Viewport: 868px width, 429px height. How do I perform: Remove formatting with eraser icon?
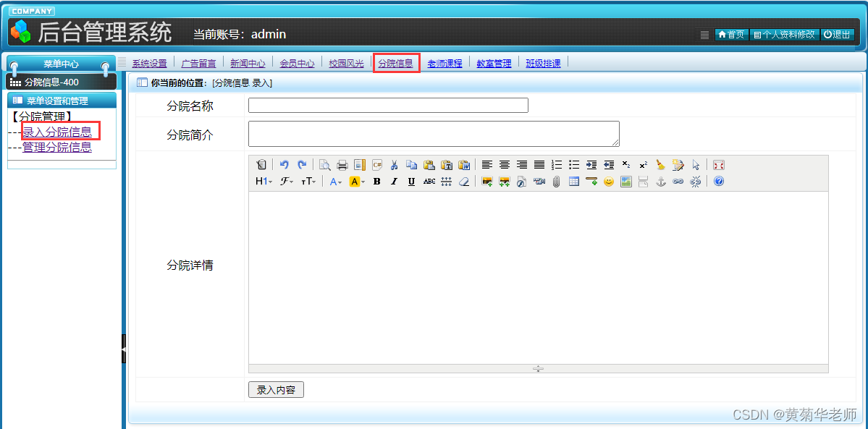[464, 182]
